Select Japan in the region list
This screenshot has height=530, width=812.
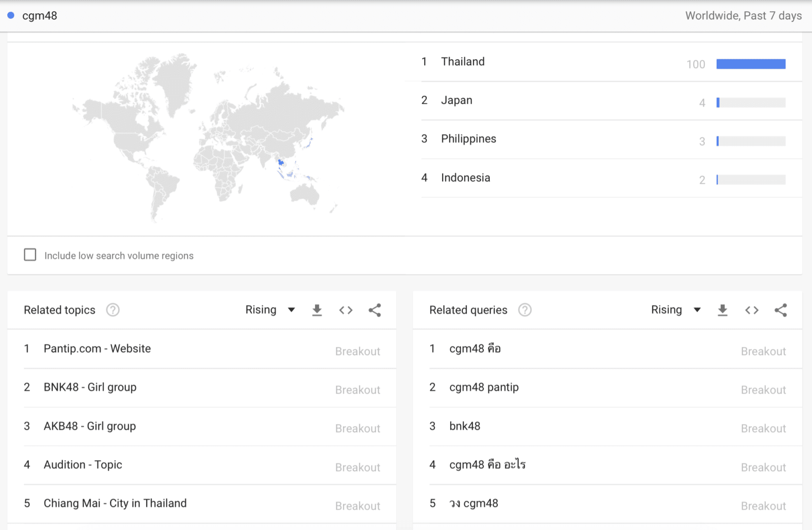tap(456, 100)
